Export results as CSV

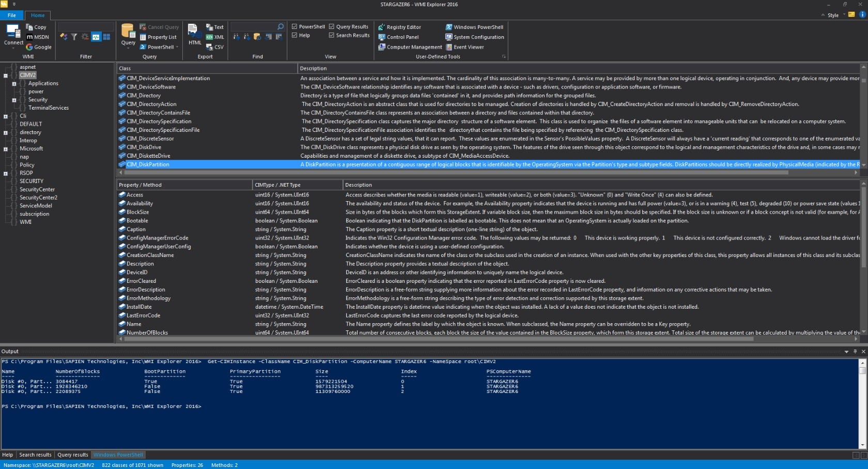pyautogui.click(x=215, y=47)
